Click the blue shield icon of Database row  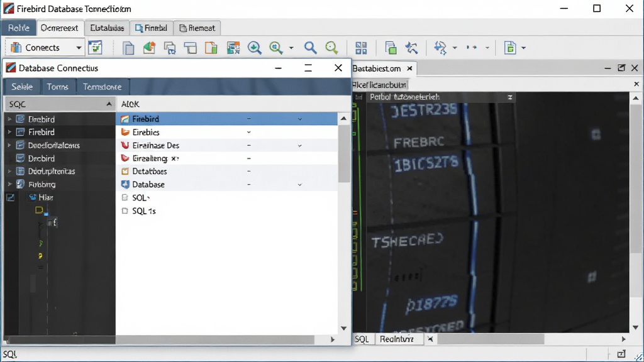pos(125,184)
